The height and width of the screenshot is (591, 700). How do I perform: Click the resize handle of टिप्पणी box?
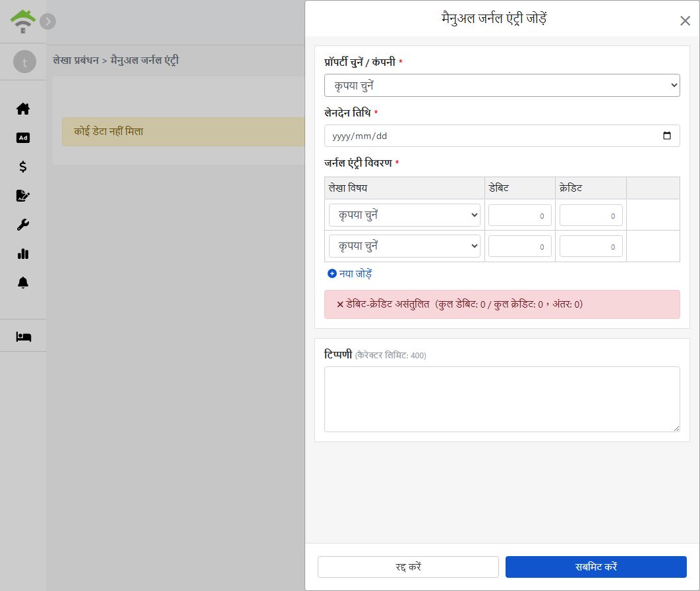coord(676,428)
